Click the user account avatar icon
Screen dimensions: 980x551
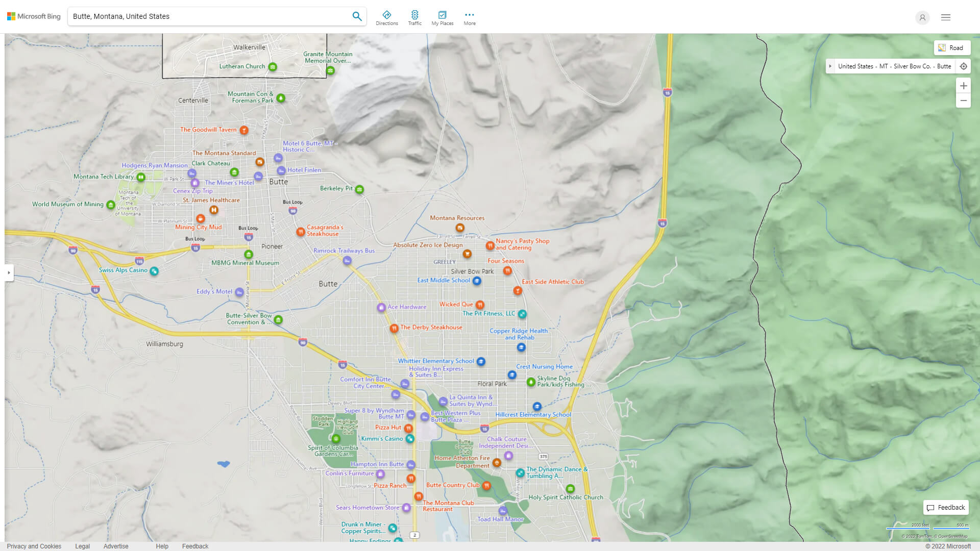[x=922, y=17]
